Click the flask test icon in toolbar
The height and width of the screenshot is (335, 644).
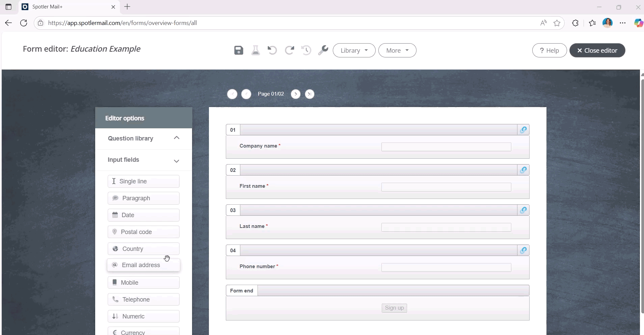(x=256, y=50)
